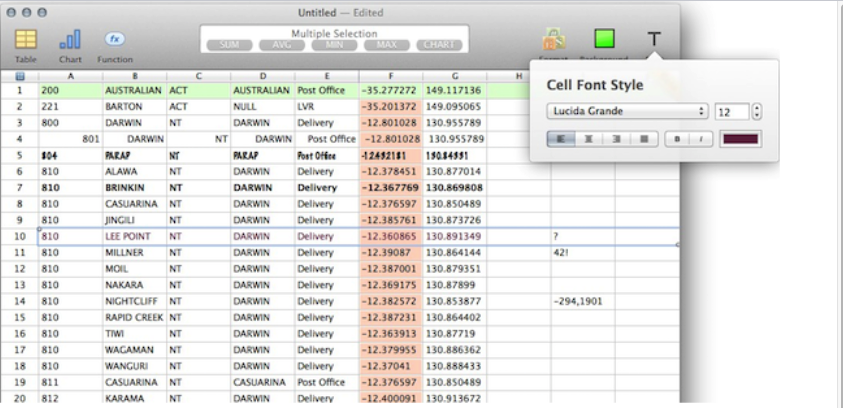The height and width of the screenshot is (408, 843).
Task: Click the font size stepper arrows
Action: [757, 111]
